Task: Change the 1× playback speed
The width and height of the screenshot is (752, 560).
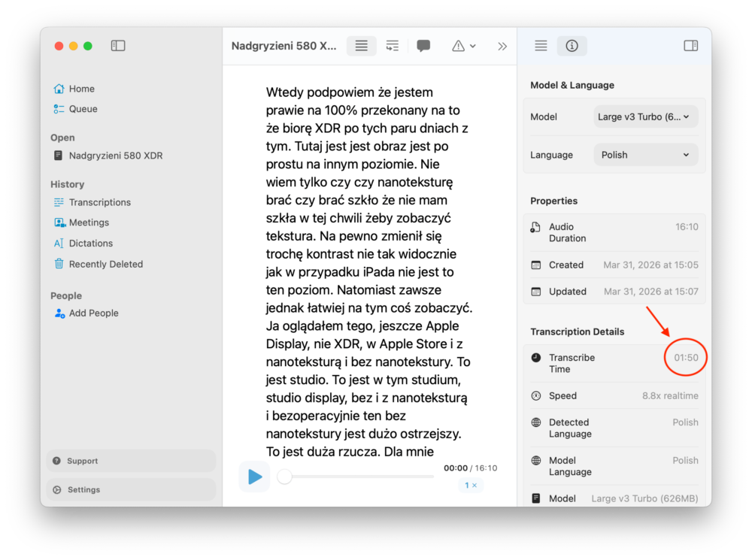Action: tap(471, 486)
